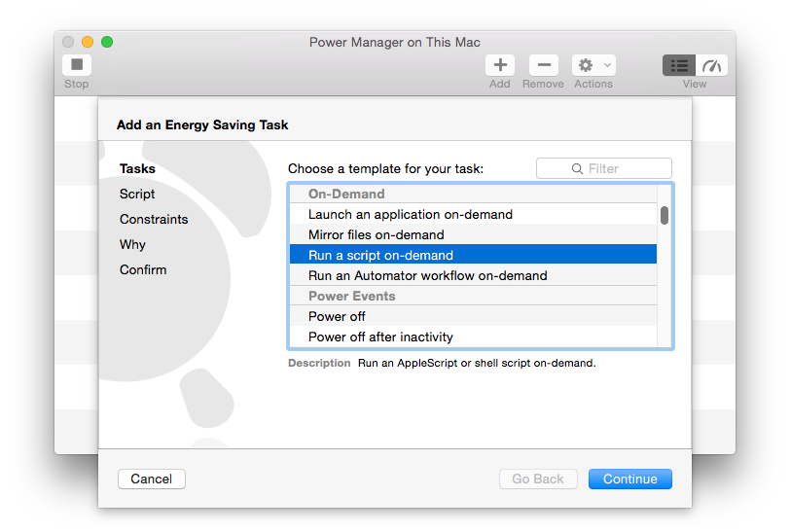
Task: Select the Confirm step in sidebar
Action: pos(143,269)
